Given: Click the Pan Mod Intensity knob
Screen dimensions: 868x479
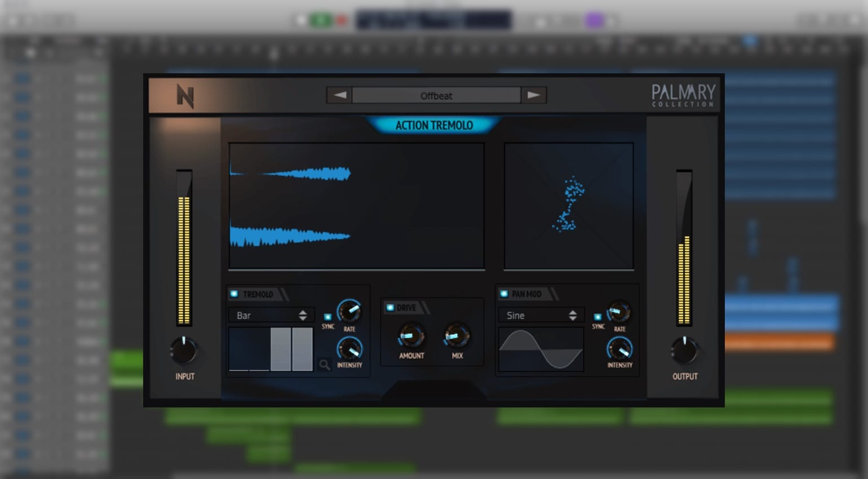Looking at the screenshot, I should point(620,349).
